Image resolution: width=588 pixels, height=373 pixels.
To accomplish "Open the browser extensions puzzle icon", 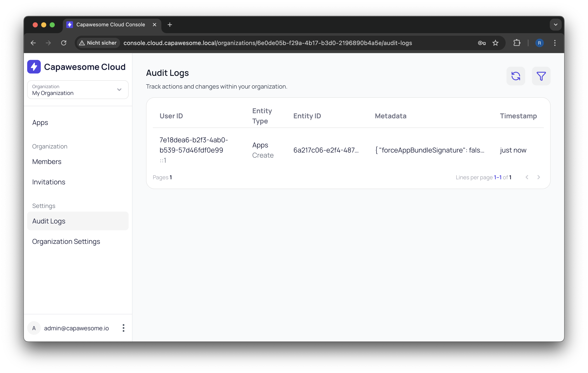I will point(517,43).
